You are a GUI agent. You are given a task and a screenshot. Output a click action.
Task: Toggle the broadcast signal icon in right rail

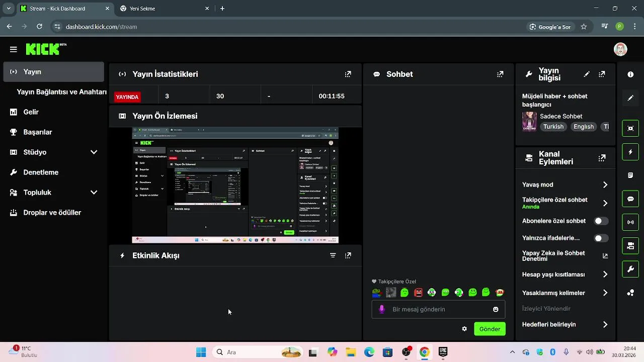[x=630, y=222]
